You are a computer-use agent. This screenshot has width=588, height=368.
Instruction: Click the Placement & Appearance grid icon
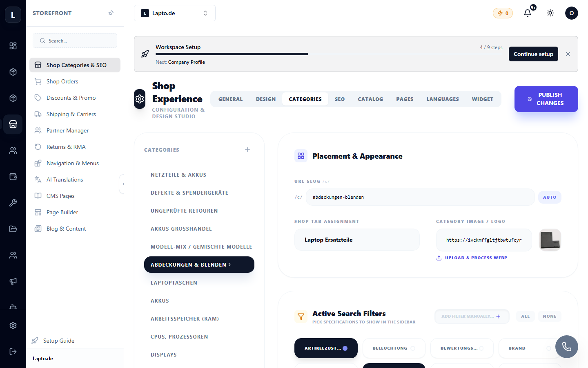pyautogui.click(x=301, y=156)
